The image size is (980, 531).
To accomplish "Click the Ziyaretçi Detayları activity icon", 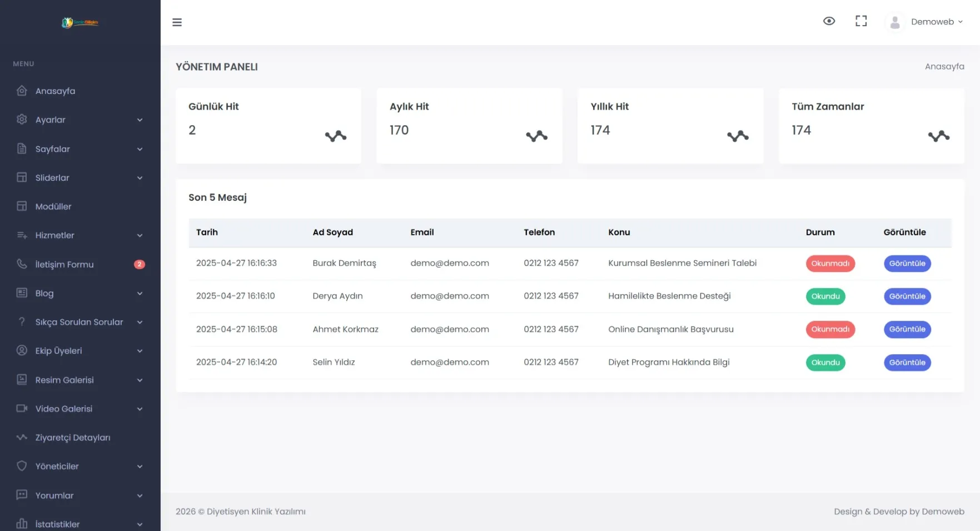I will 22,438.
